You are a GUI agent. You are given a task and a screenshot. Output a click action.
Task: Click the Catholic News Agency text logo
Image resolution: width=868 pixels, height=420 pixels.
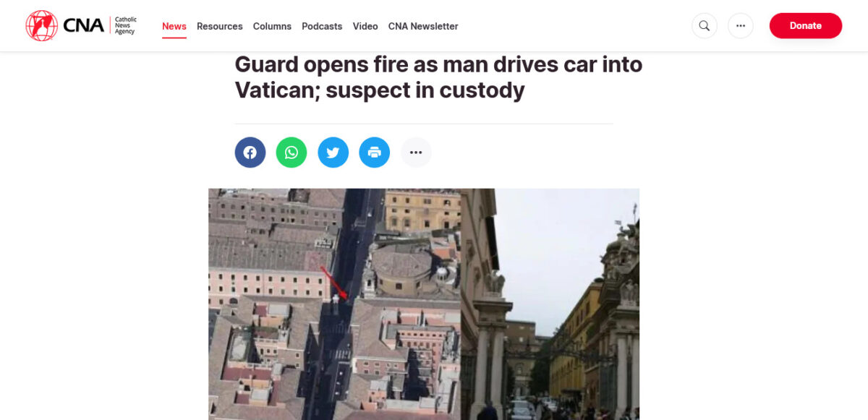[x=100, y=26]
